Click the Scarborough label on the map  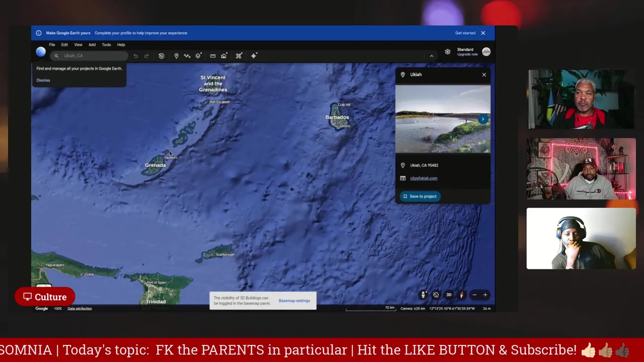click(x=225, y=255)
